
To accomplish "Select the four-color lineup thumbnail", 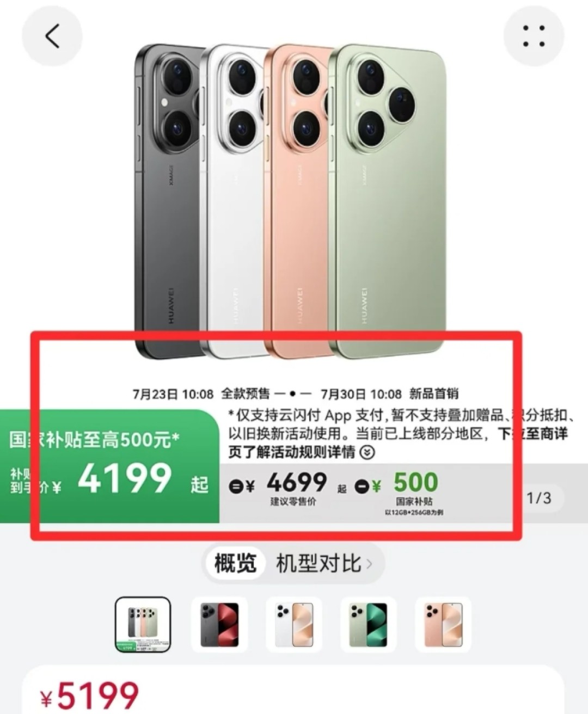I will (x=143, y=625).
